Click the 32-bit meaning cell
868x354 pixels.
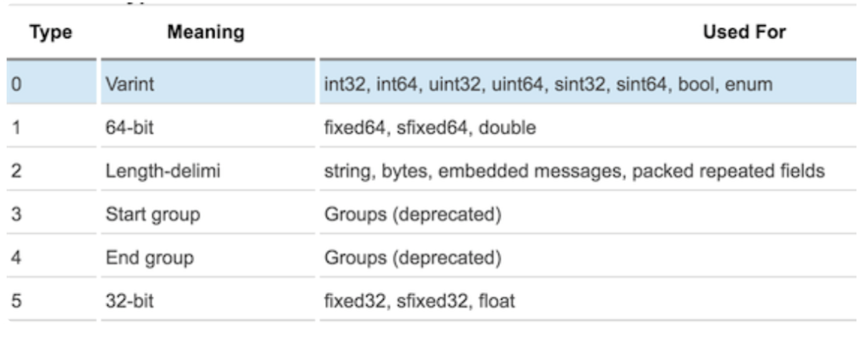[130, 301]
